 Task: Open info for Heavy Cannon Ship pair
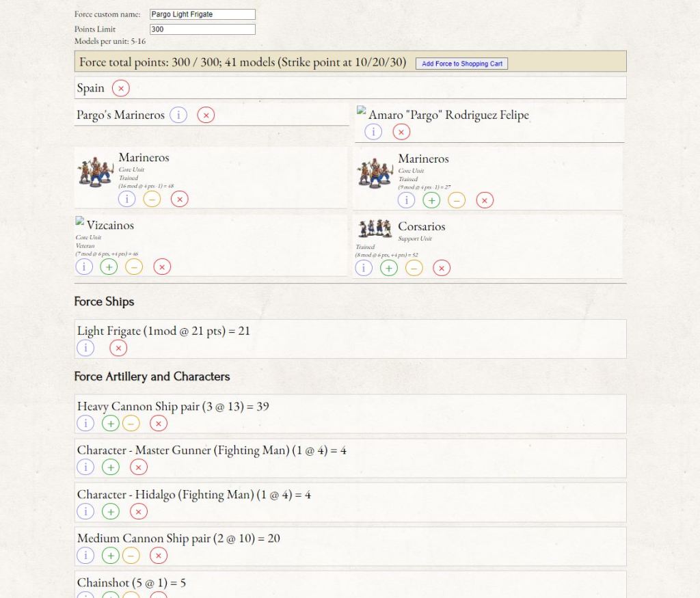click(85, 423)
